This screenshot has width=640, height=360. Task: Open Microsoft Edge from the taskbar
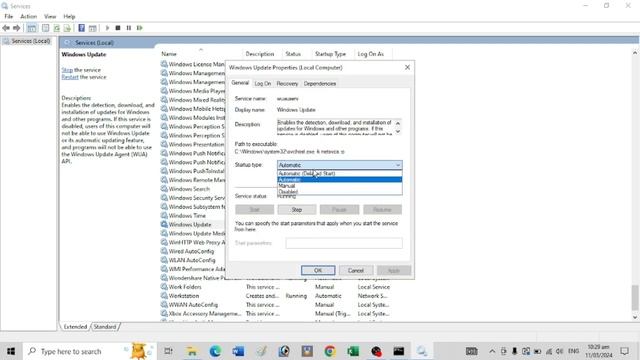coord(215,351)
